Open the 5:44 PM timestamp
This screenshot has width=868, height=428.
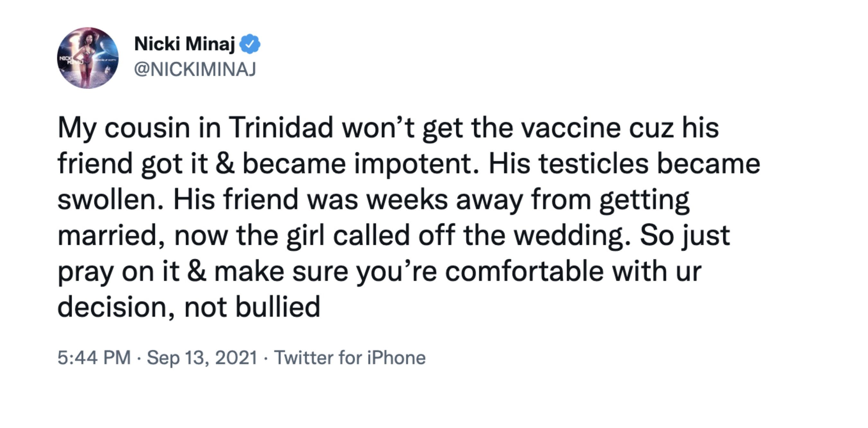pos(94,358)
